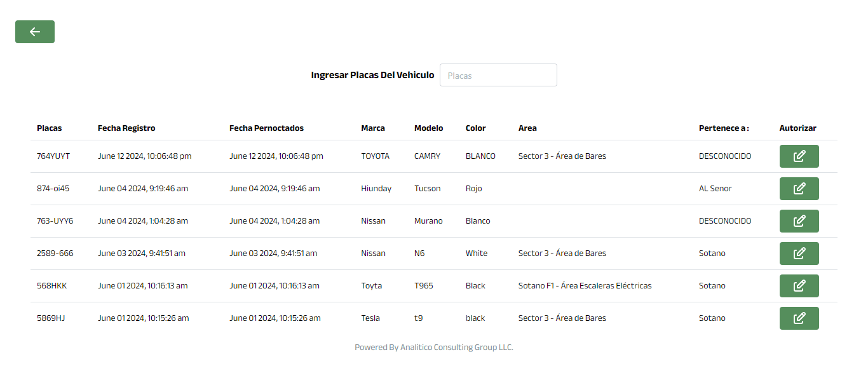This screenshot has width=868, height=392.
Task: Click the Pertenece a column header
Action: click(724, 128)
